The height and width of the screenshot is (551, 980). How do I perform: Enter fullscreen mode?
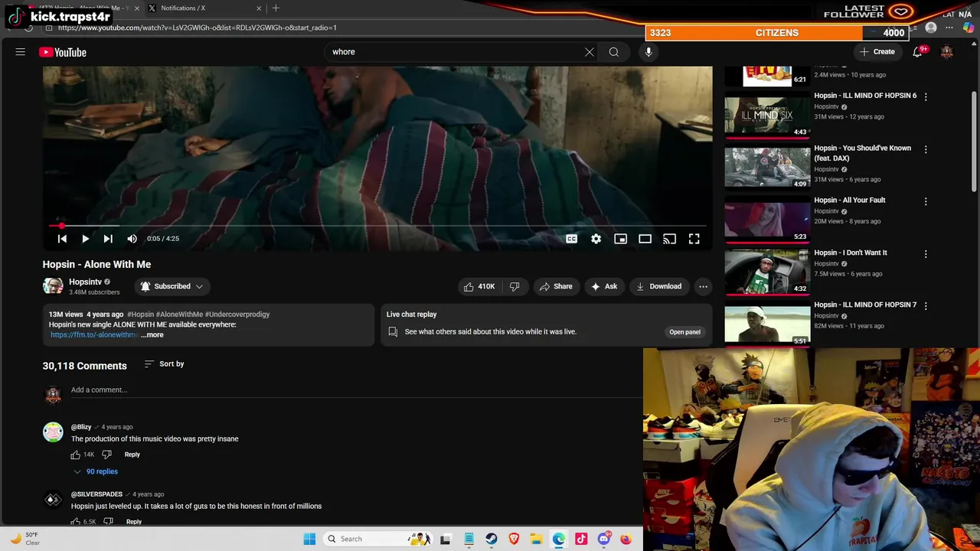[694, 239]
